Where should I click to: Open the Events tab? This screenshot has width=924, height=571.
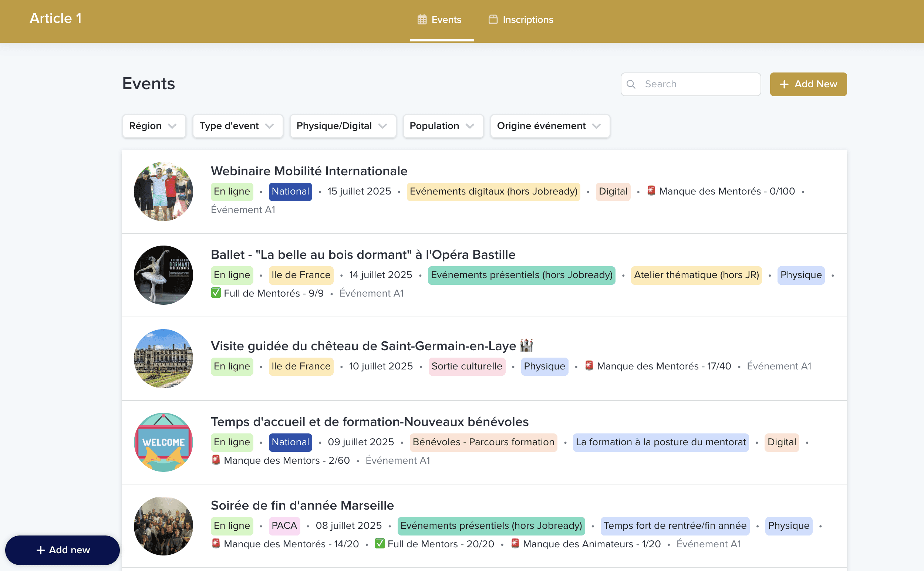pyautogui.click(x=442, y=20)
